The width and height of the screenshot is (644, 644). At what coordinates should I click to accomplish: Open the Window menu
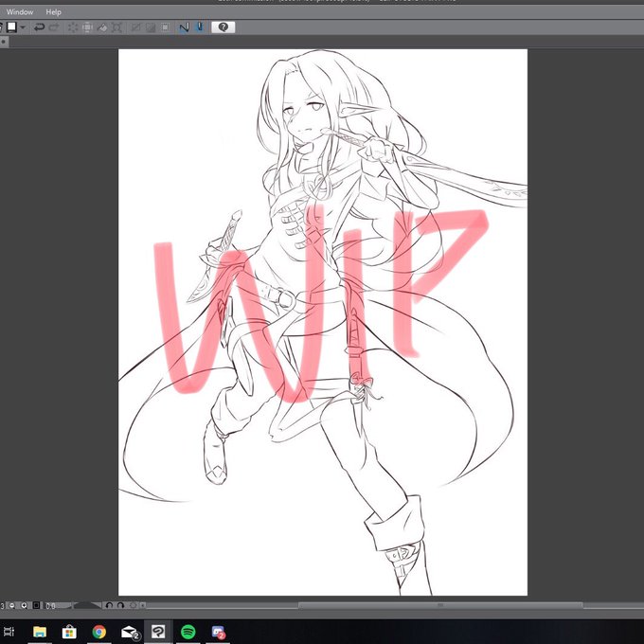20,12
